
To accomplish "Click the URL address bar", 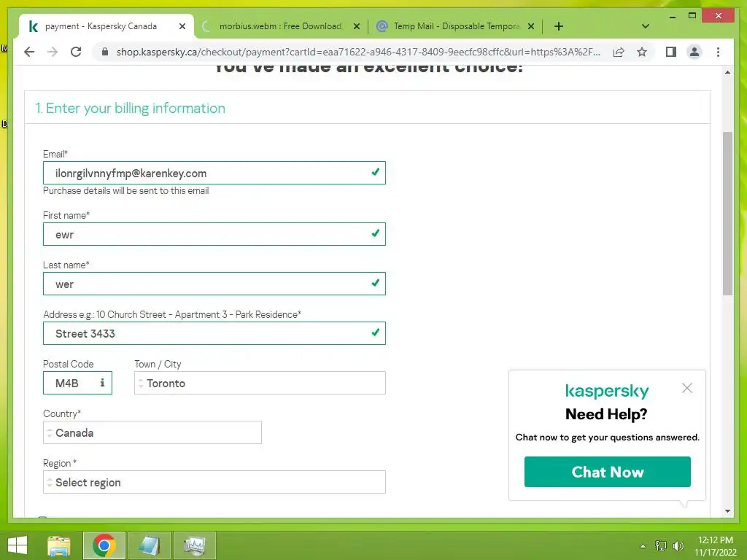I will tap(358, 52).
